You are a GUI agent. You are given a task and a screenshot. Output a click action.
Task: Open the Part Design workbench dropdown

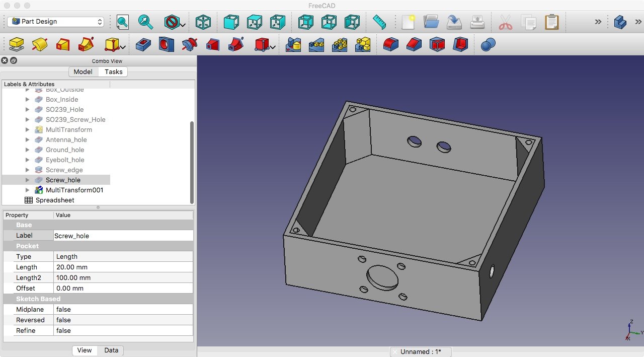[x=55, y=22]
